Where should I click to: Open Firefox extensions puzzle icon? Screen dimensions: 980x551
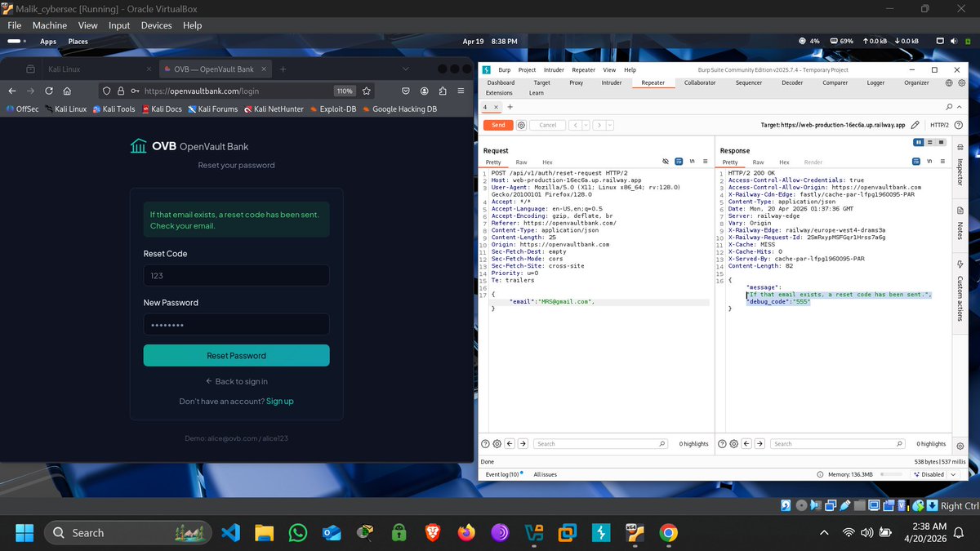pos(443,91)
